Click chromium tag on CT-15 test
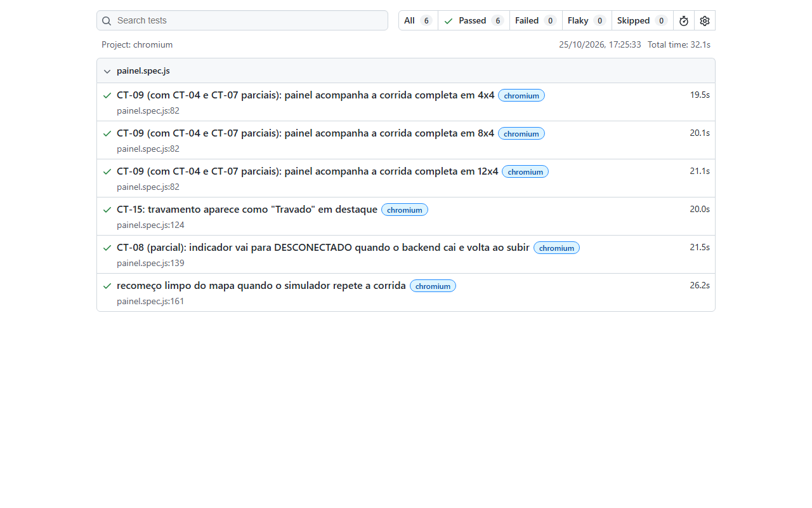The height and width of the screenshot is (508, 812). pyautogui.click(x=405, y=210)
